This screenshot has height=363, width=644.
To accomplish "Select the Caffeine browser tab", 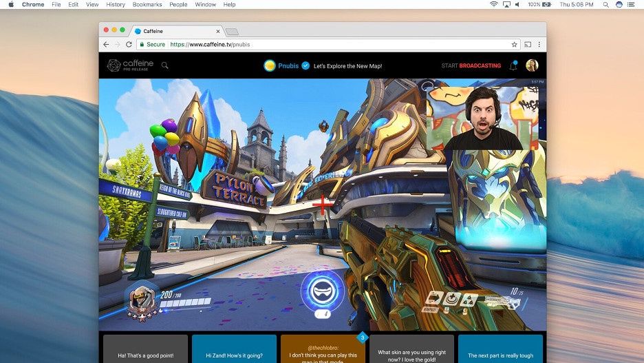I will (x=178, y=31).
